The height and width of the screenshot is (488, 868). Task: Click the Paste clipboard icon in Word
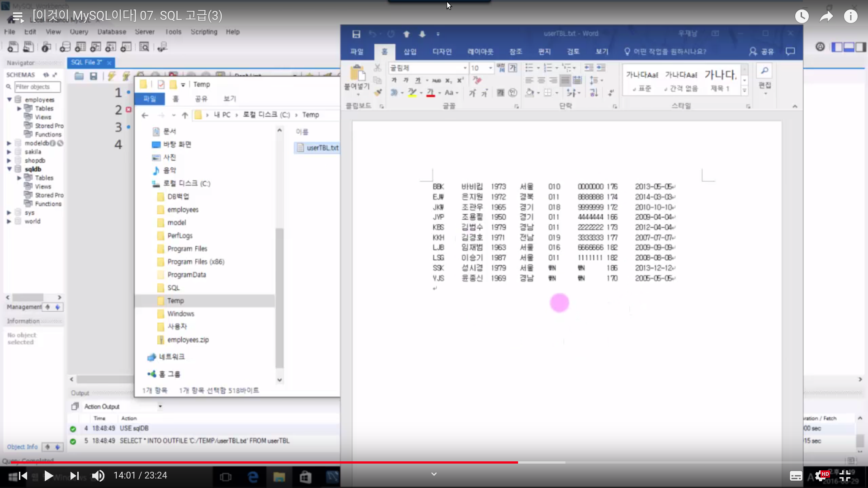[x=357, y=73]
